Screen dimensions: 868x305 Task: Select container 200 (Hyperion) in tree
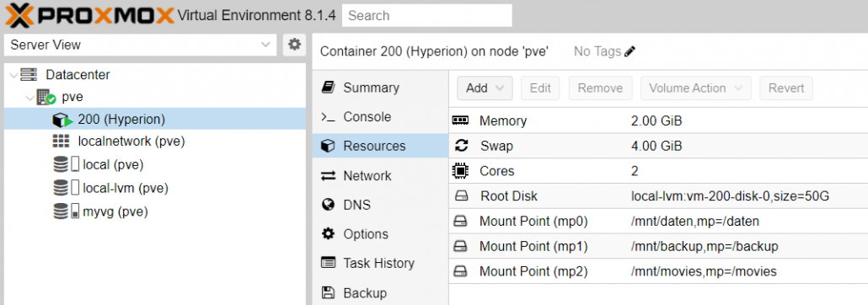coord(154,119)
